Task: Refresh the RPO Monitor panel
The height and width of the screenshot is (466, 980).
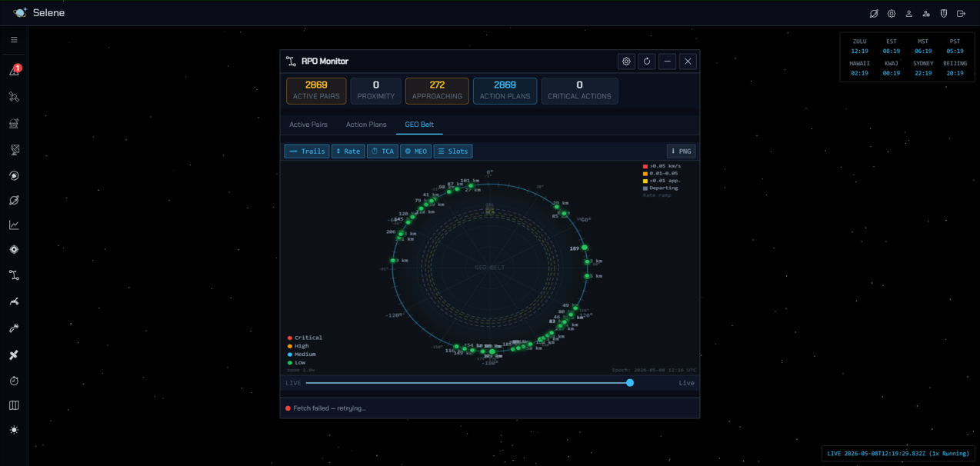Action: click(x=647, y=62)
